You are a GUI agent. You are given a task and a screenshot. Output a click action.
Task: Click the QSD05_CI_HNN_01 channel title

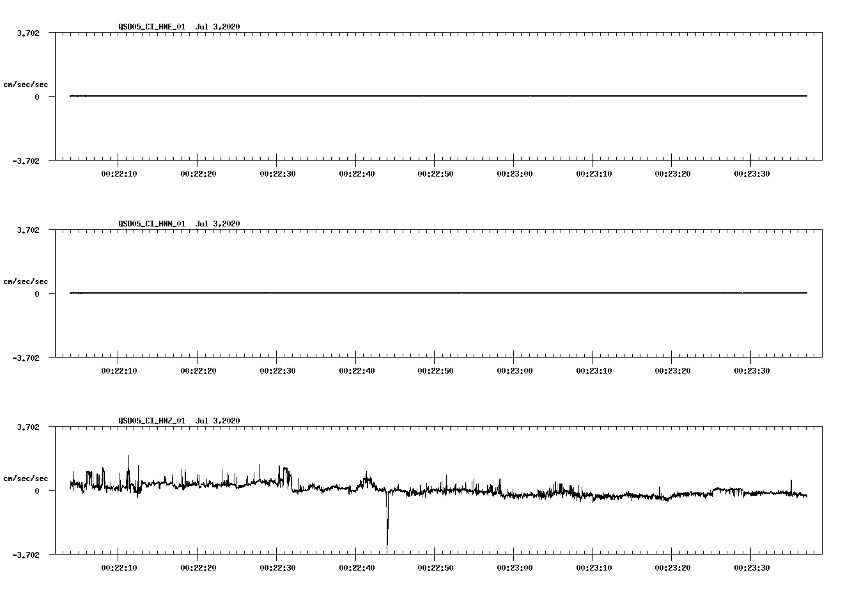pyautogui.click(x=152, y=224)
